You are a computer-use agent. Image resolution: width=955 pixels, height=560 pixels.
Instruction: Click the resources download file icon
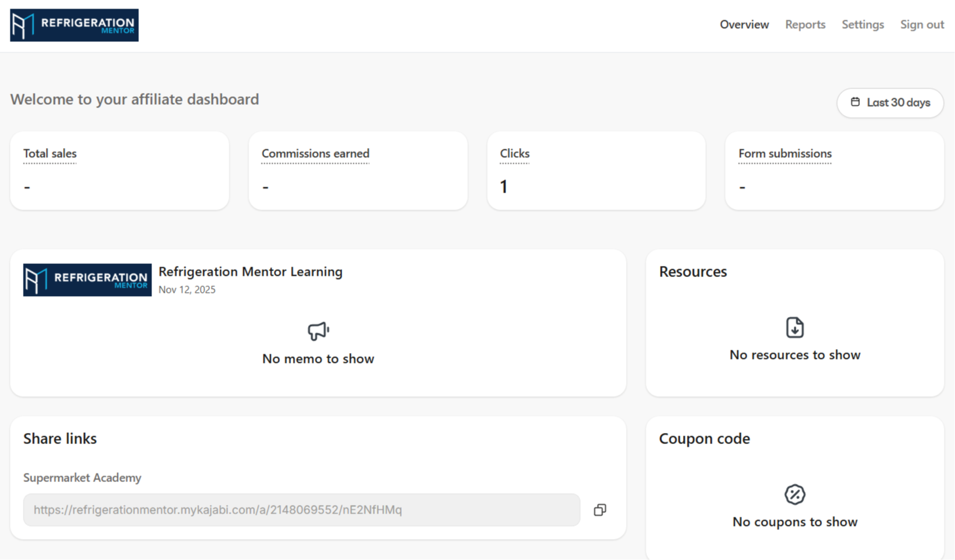click(794, 327)
